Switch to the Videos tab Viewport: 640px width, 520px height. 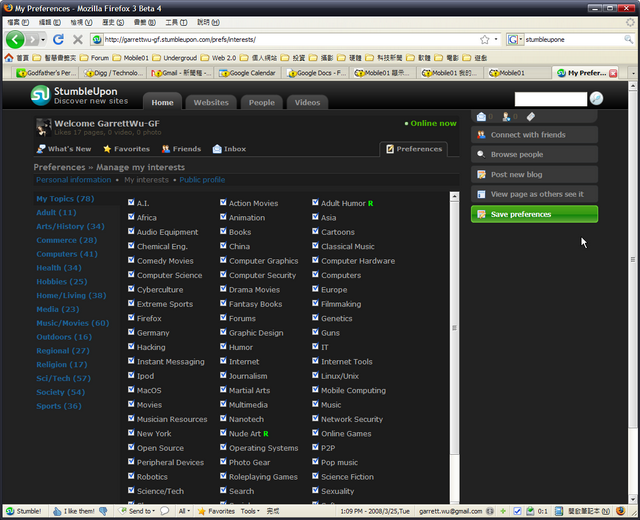point(307,102)
